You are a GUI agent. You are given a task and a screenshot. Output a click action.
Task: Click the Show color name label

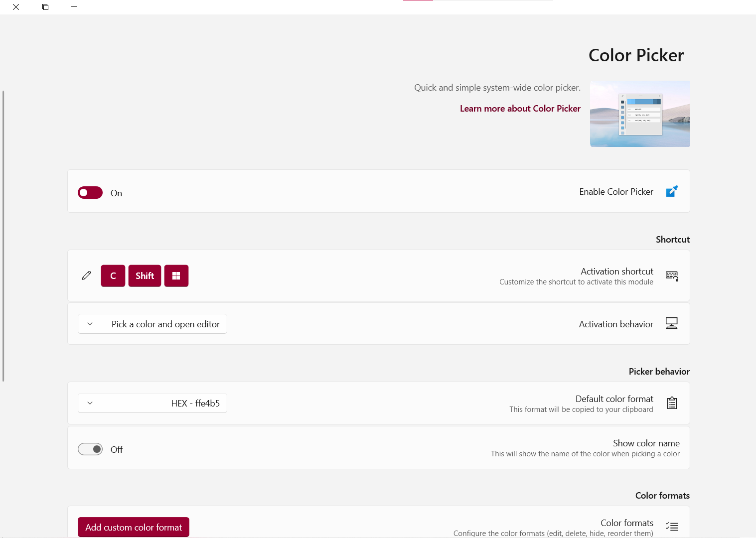(x=646, y=443)
